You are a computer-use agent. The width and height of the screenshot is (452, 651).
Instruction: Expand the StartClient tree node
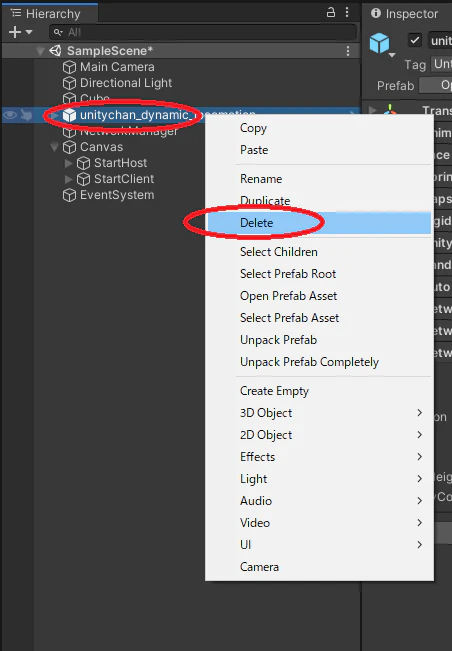(x=68, y=179)
